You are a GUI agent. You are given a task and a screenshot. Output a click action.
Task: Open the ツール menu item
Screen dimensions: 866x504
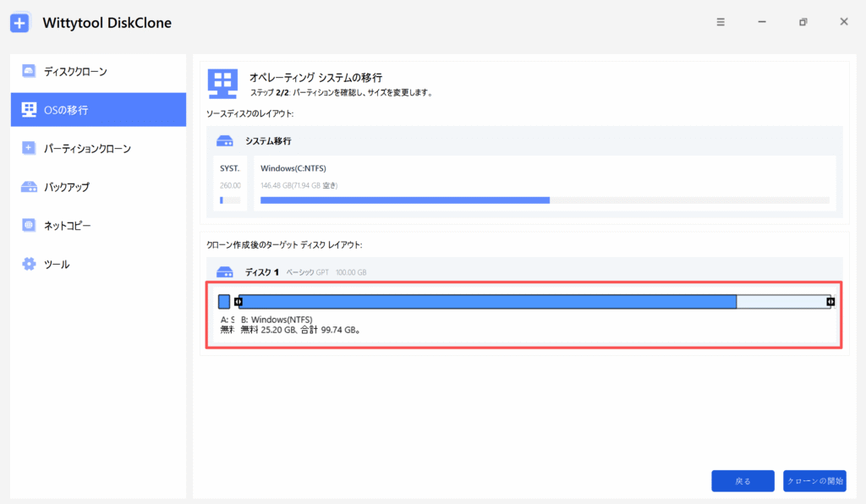click(98, 264)
